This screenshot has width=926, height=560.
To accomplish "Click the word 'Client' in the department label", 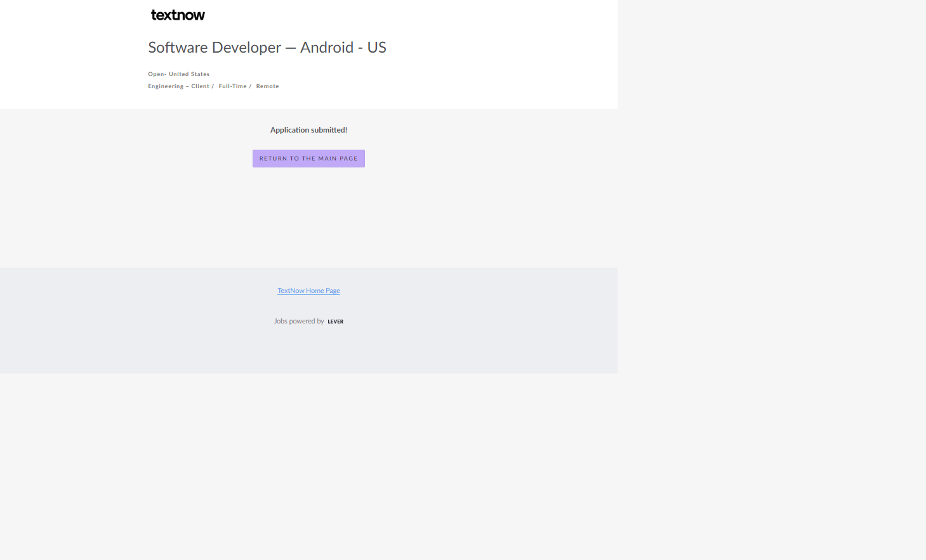I will (x=200, y=86).
